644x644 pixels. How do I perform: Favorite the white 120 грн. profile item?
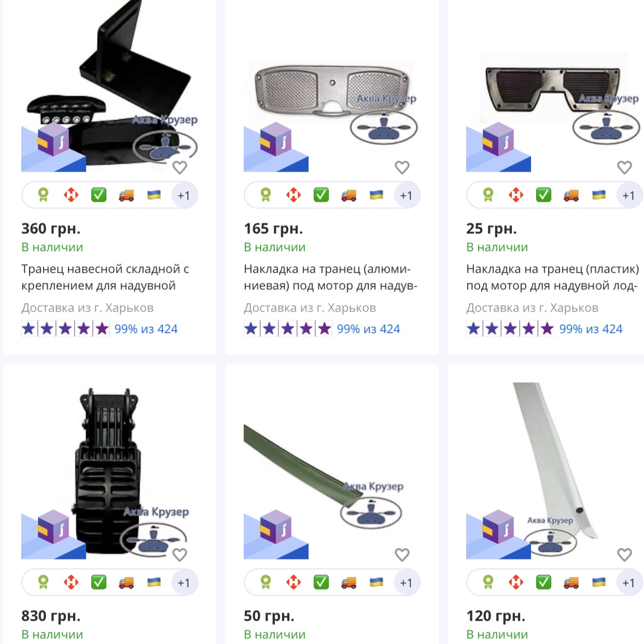coord(624,555)
